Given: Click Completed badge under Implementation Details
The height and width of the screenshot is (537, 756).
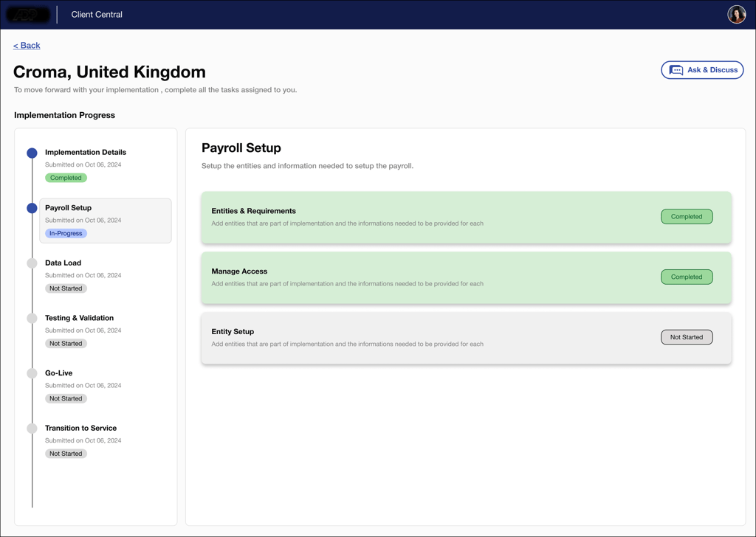Looking at the screenshot, I should click(x=66, y=178).
